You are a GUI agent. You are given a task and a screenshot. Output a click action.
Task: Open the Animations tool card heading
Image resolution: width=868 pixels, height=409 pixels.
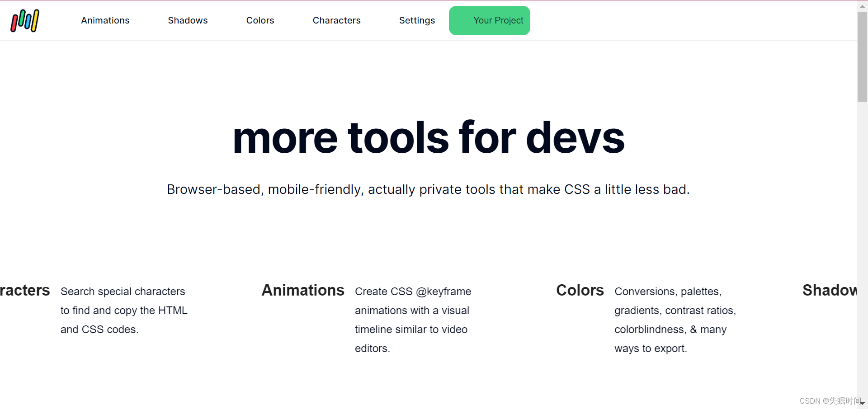click(x=303, y=290)
